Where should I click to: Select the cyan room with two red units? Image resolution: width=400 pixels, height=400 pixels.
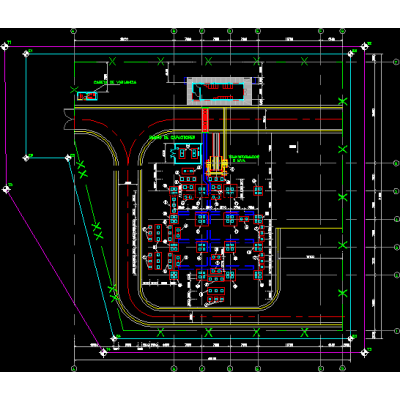pyautogui.click(x=188, y=154)
